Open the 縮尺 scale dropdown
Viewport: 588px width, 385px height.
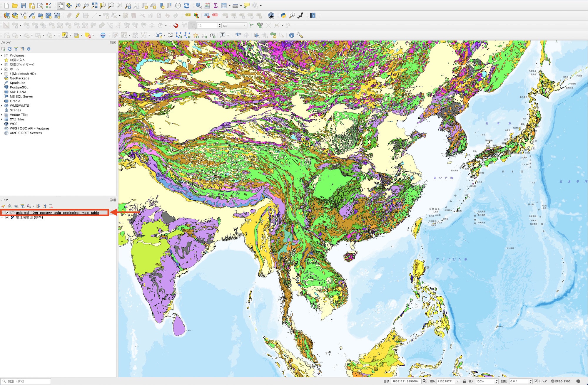[x=457, y=381]
